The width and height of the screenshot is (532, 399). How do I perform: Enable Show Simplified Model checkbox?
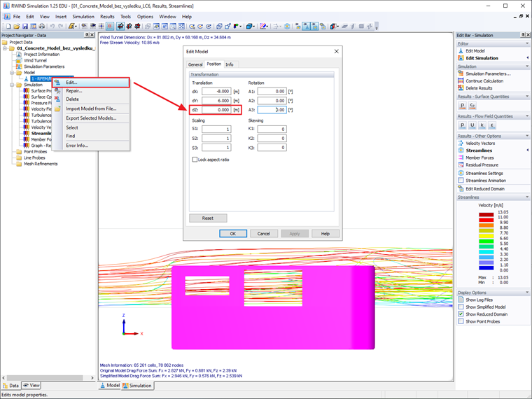pos(461,307)
